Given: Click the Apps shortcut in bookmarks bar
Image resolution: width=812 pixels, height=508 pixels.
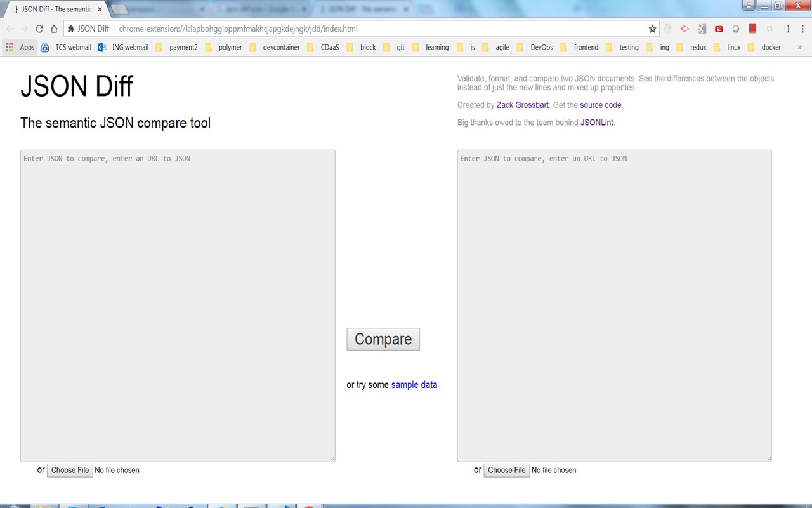Looking at the screenshot, I should [21, 47].
